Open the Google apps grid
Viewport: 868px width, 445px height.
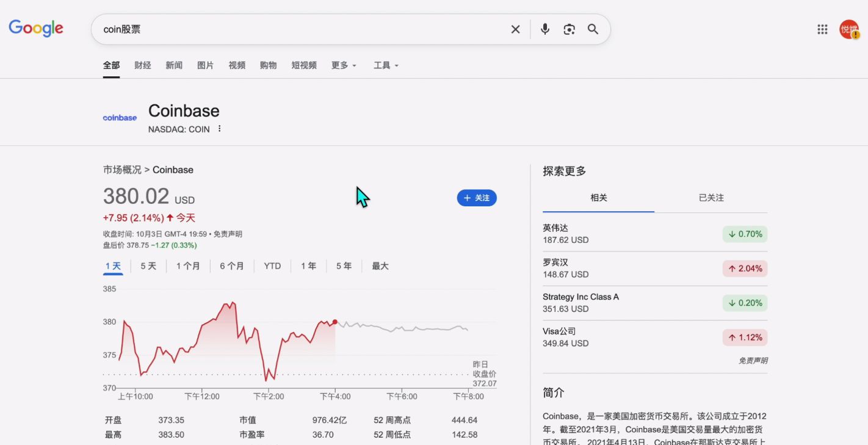pyautogui.click(x=822, y=29)
